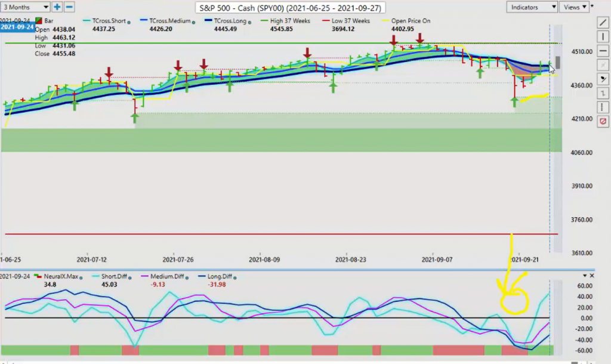Click the red erase drawings icon

pos(603,121)
